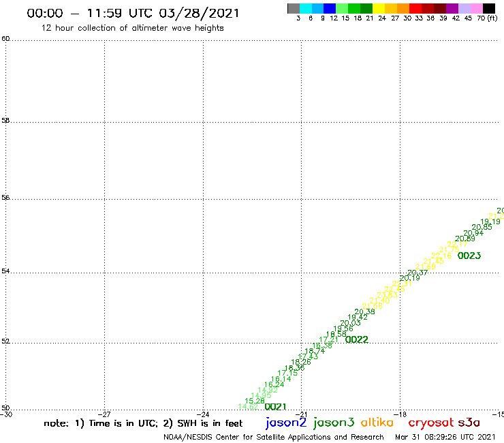
Task: Click the yellow swatch in the color scale
Action: pyautogui.click(x=379, y=8)
